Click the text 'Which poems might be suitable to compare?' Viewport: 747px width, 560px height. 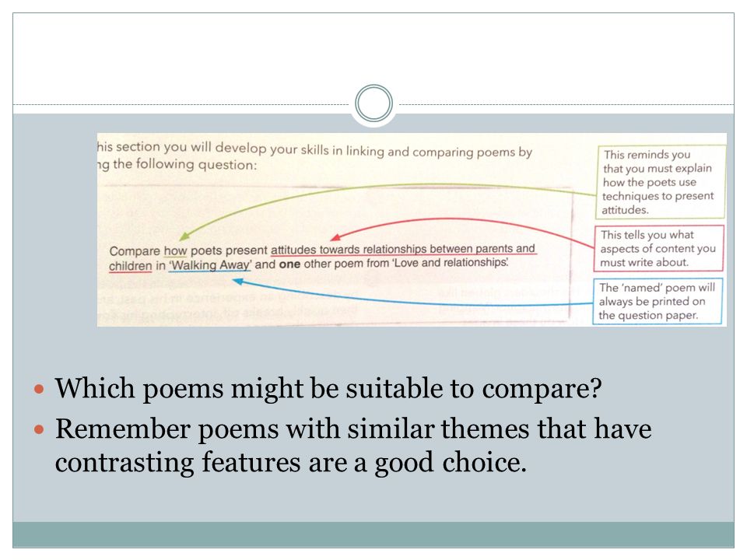(328, 388)
